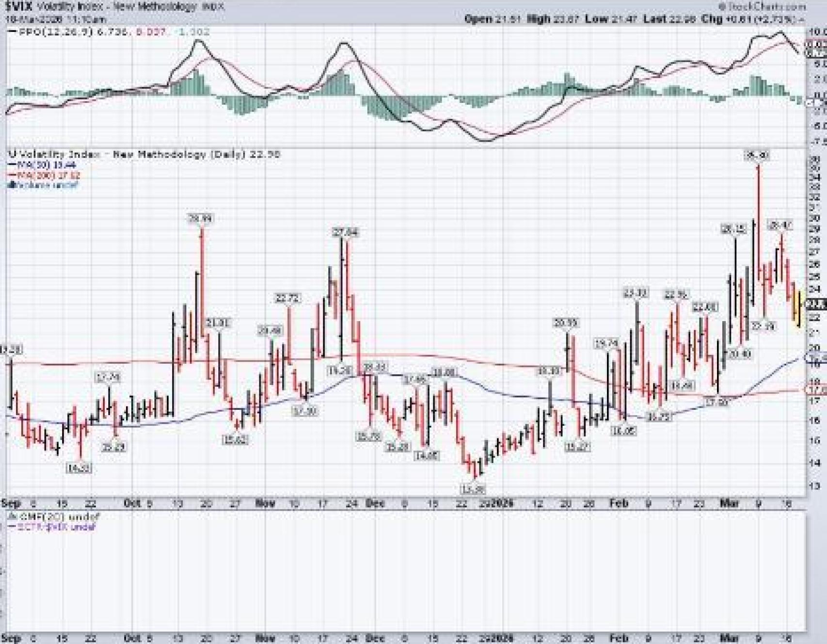This screenshot has width=827, height=644.
Task: Click the 28.15 peak label in March
Action: pos(734,229)
